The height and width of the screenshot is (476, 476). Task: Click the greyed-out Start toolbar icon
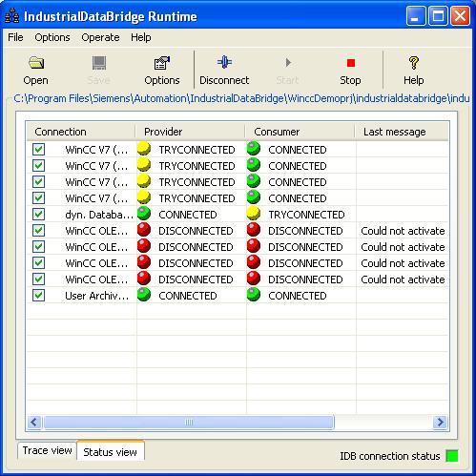click(288, 62)
